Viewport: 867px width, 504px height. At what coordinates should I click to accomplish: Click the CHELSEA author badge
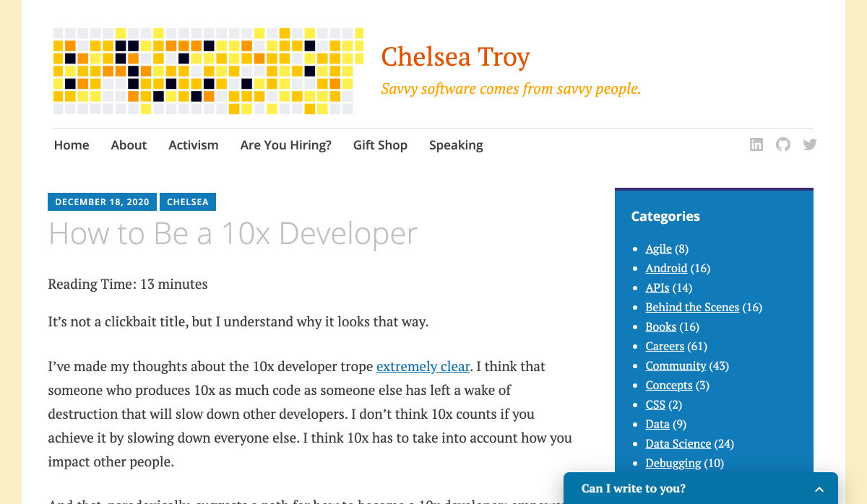click(x=188, y=202)
